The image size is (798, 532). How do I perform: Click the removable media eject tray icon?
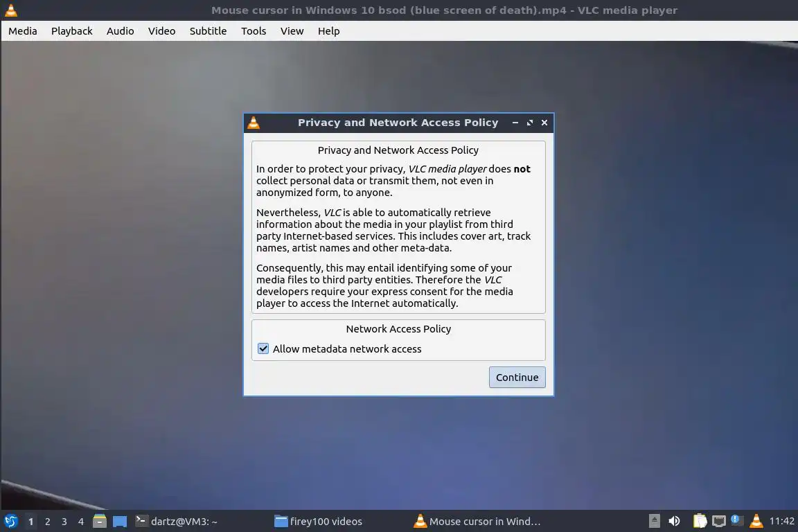655,522
